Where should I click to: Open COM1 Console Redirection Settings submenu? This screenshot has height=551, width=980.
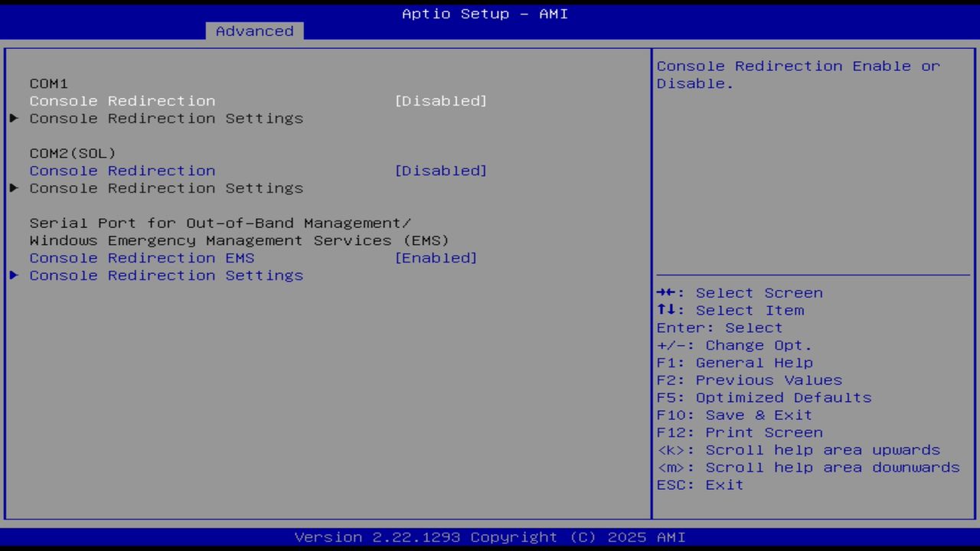pyautogui.click(x=166, y=118)
